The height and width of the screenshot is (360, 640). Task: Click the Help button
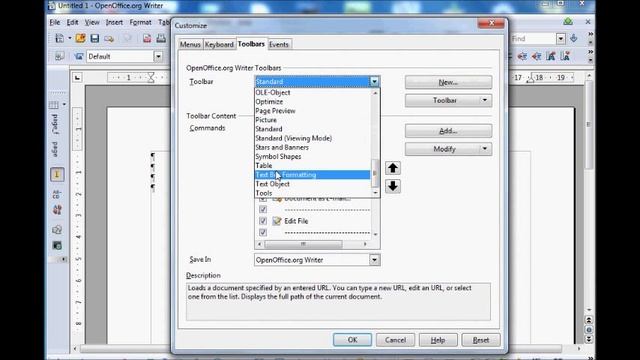point(438,340)
